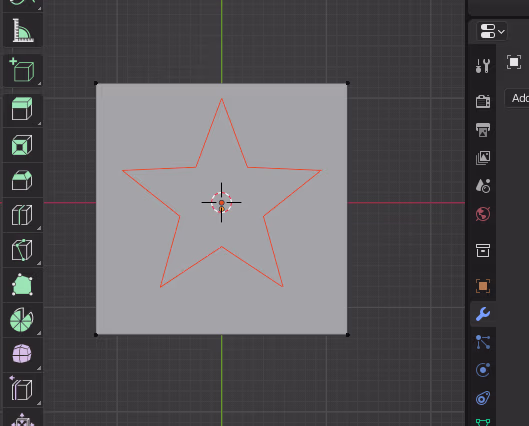Choose the Bevel tool

pos(23,180)
